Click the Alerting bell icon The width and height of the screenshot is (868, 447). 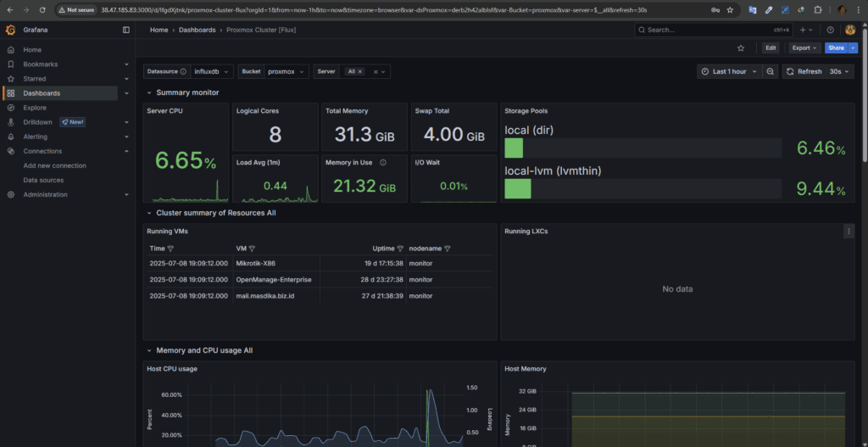point(10,137)
